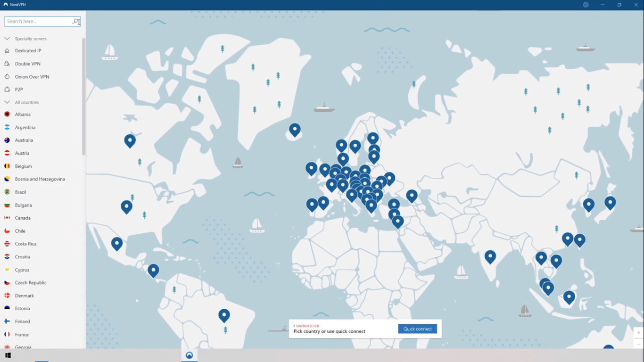Click inside the search field
644x362 pixels.
point(38,21)
